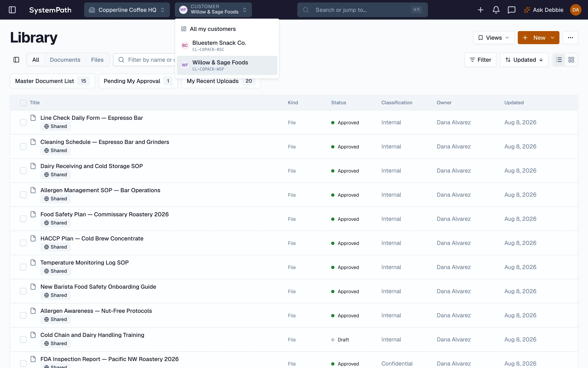The width and height of the screenshot is (588, 368).
Task: Click the Confidential classification cell
Action: [397, 364]
